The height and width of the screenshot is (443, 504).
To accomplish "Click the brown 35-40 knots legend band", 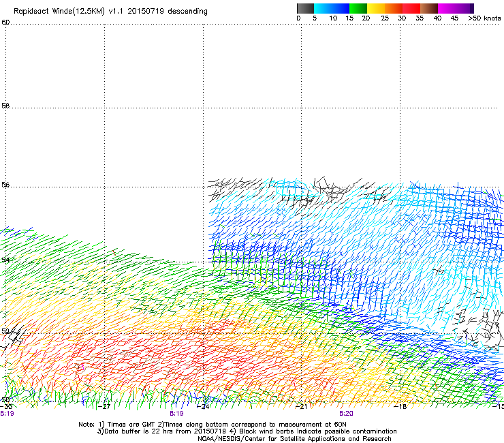I will tap(429, 8).
